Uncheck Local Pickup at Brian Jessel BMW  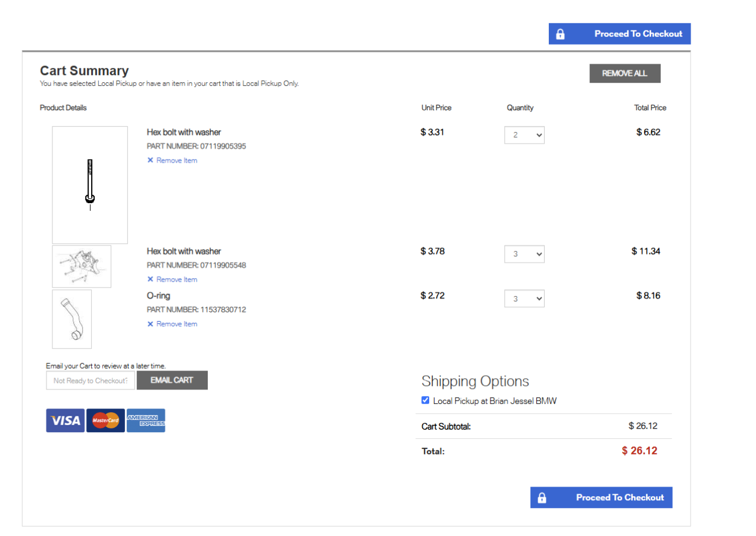coord(425,400)
